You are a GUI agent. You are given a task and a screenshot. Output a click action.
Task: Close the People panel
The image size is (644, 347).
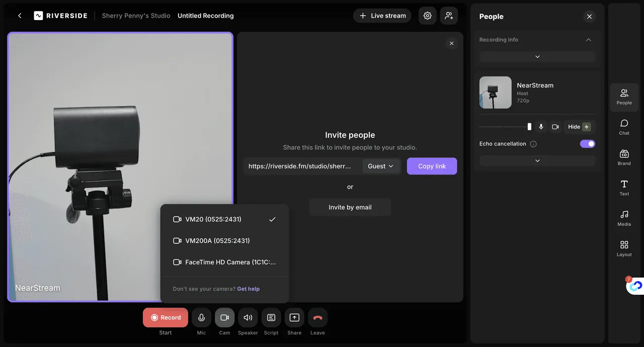coord(589,17)
